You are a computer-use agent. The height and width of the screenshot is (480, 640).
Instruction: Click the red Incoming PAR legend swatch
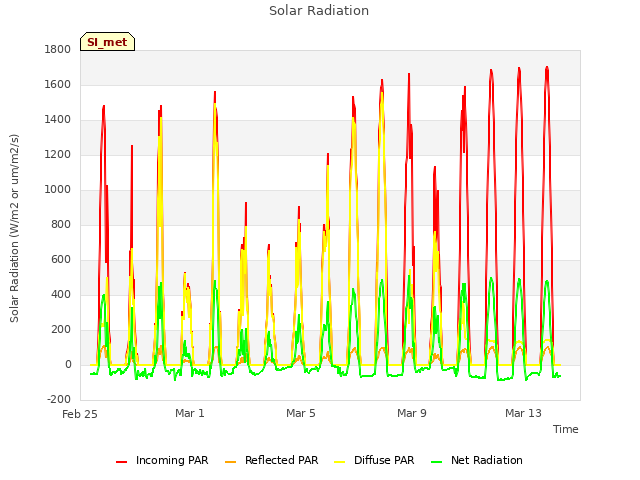[121, 462]
